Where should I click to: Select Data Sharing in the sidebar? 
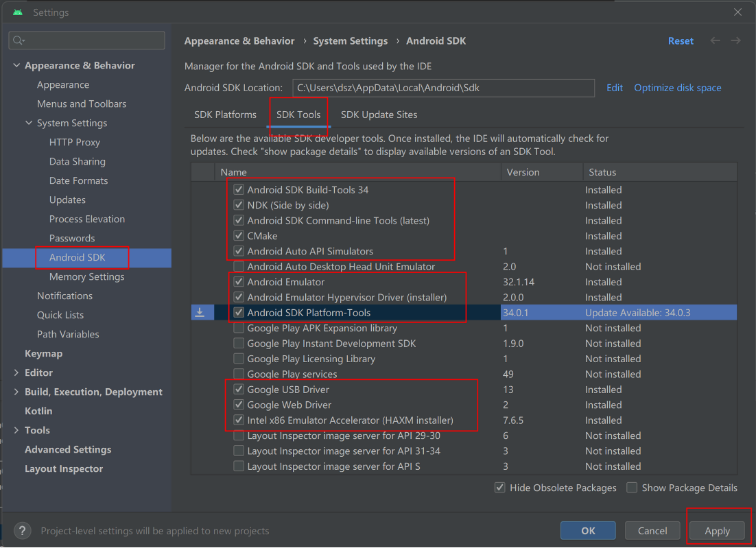click(77, 161)
